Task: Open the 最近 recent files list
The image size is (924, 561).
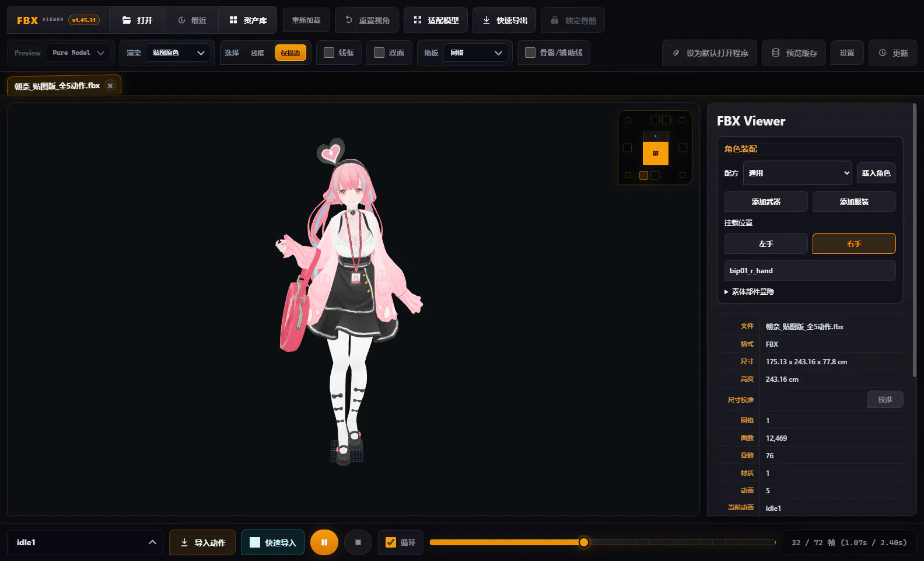Action: tap(192, 20)
